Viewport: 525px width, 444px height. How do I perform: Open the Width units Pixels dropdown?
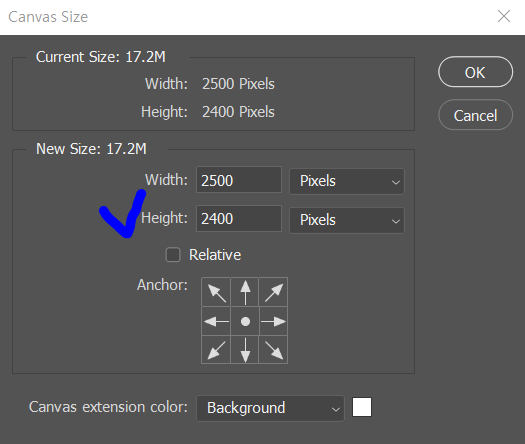[347, 181]
